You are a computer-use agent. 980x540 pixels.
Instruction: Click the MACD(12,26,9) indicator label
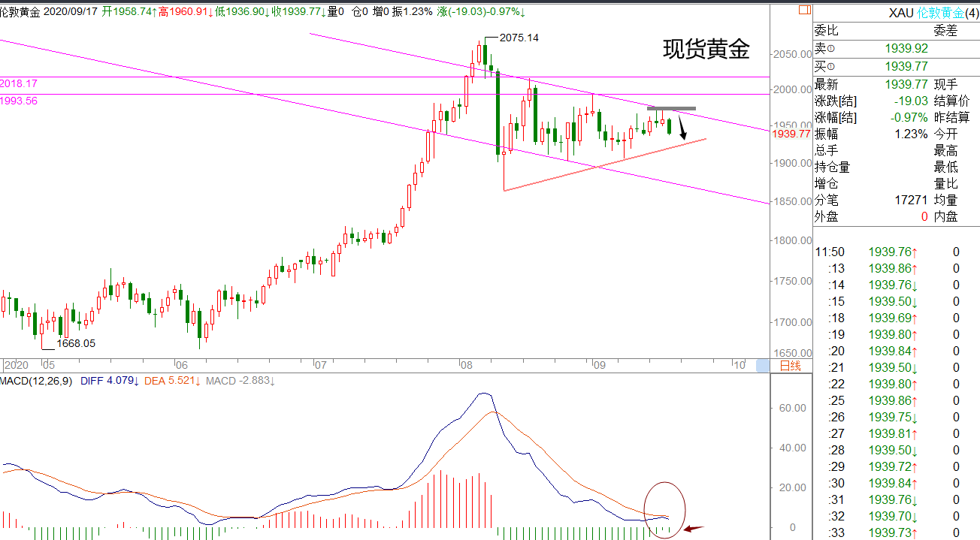(x=36, y=382)
